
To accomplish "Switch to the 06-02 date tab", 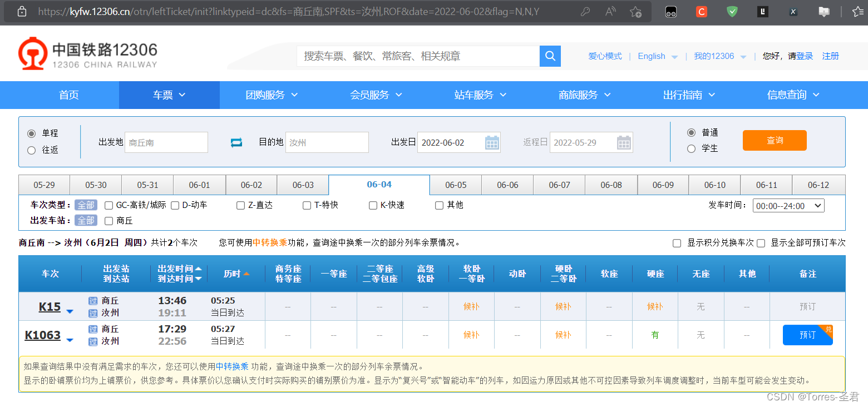I will click(x=251, y=185).
